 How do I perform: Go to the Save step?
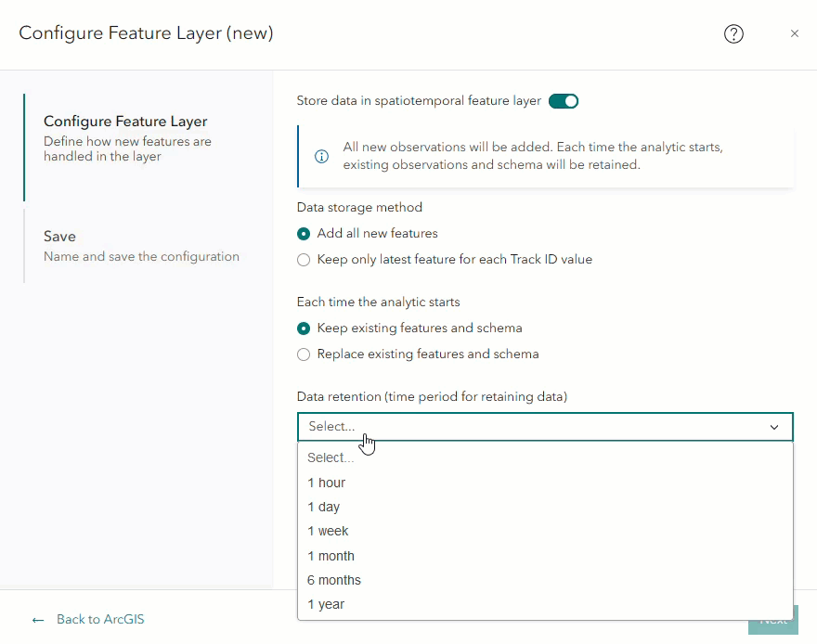59,237
